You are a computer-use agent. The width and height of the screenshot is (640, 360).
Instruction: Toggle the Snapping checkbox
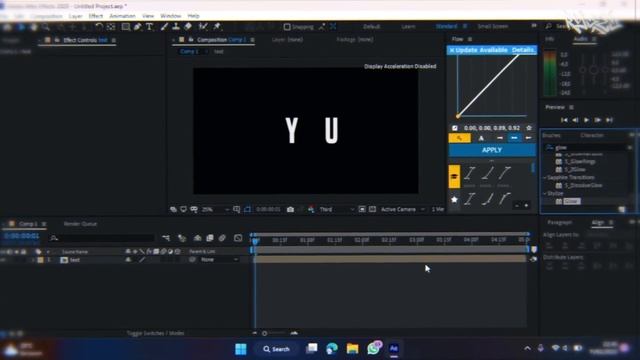tap(287, 27)
